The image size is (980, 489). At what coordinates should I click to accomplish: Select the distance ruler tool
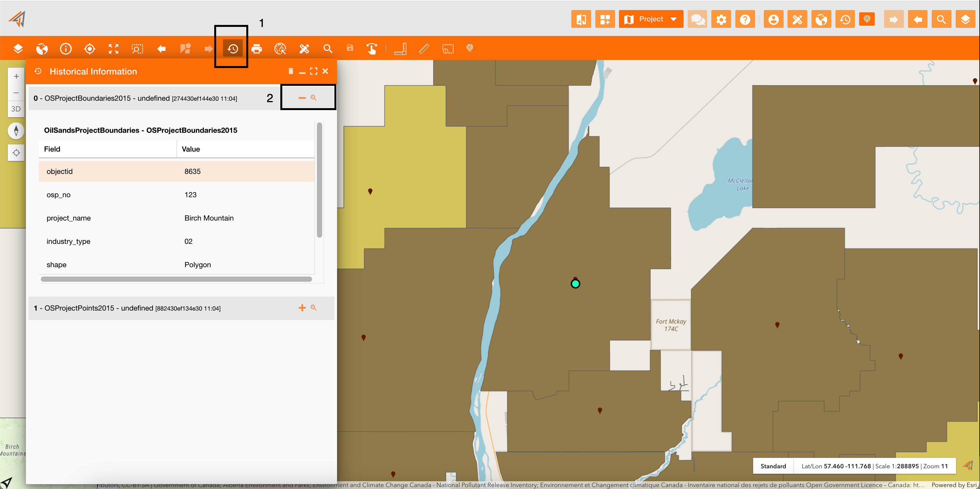(x=424, y=49)
